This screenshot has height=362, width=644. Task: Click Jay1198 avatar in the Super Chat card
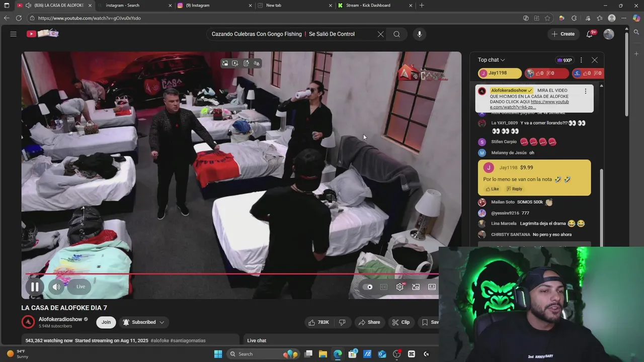pyautogui.click(x=489, y=168)
